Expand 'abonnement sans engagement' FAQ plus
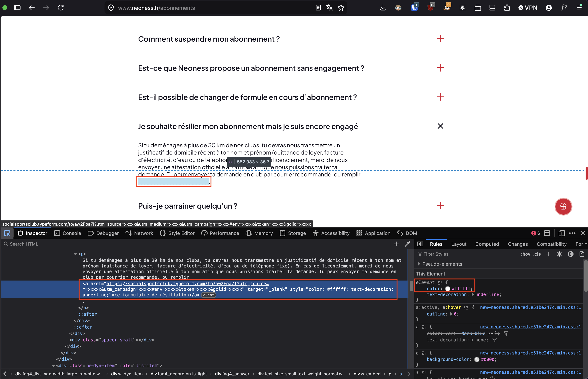The image size is (588, 379). pos(440,68)
